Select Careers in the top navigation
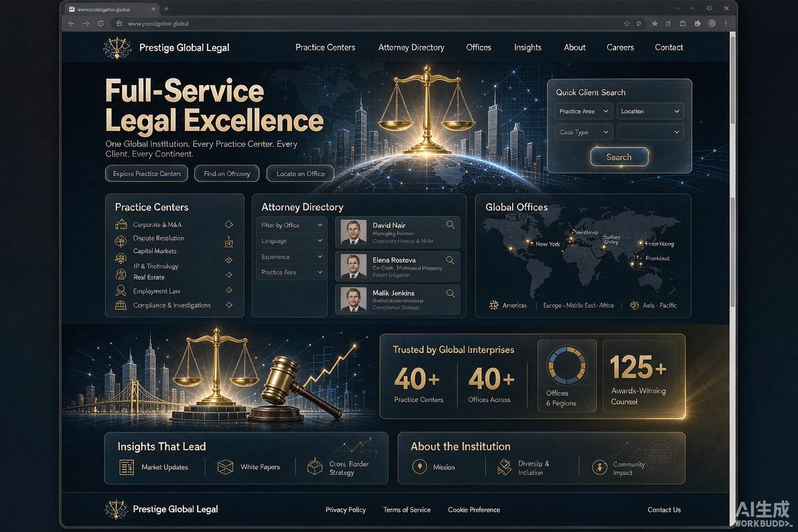 coord(620,47)
